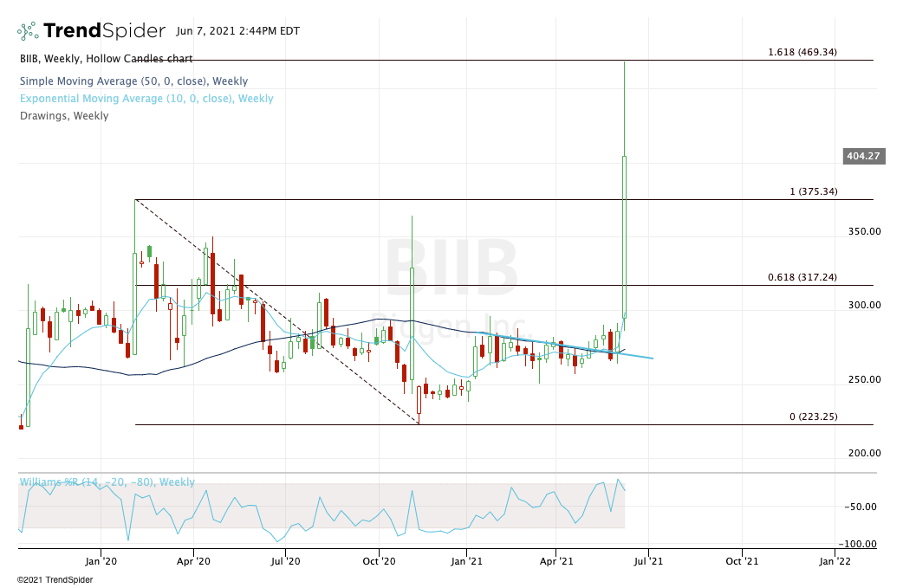Click the latest tall green weekly candle body
This screenshot has height=588, width=903.
pos(624,236)
